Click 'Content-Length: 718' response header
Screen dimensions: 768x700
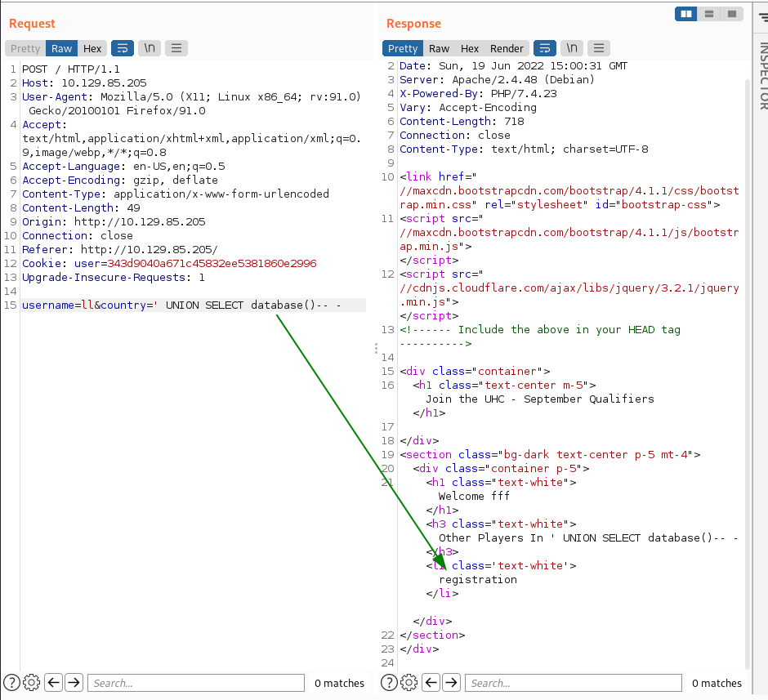click(462, 122)
